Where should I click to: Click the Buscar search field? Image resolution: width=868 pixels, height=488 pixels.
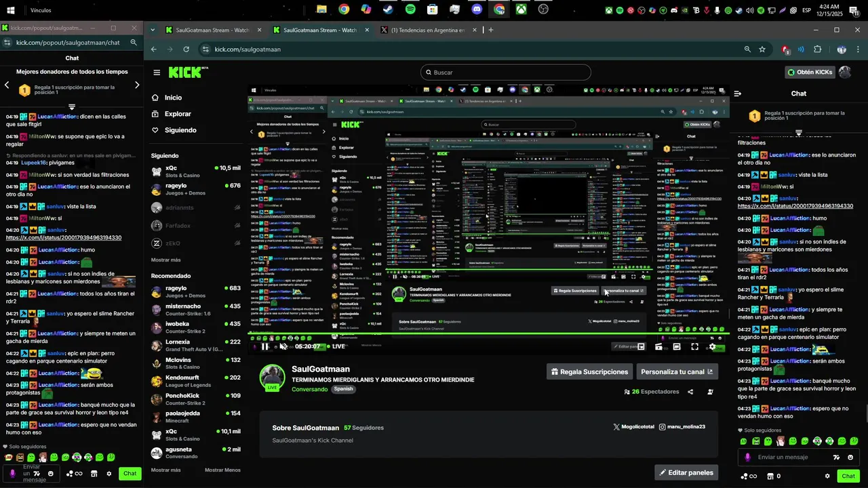(x=505, y=73)
